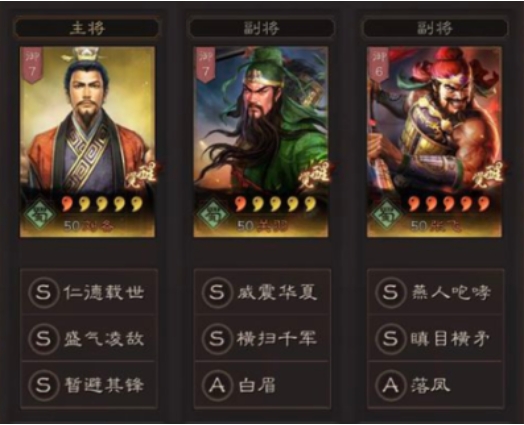Open the 关羽 green-robed general card
Screen dimensions: 524x425
coord(261,142)
